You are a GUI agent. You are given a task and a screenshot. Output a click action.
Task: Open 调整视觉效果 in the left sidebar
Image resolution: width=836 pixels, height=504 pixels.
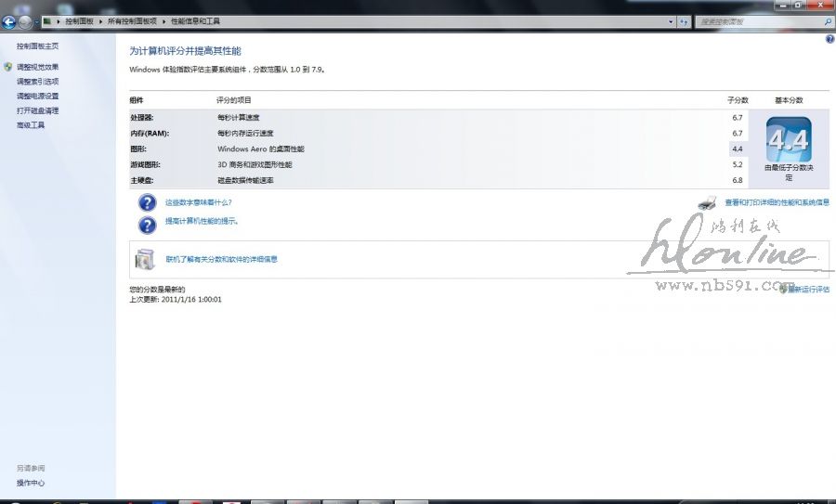click(x=37, y=67)
